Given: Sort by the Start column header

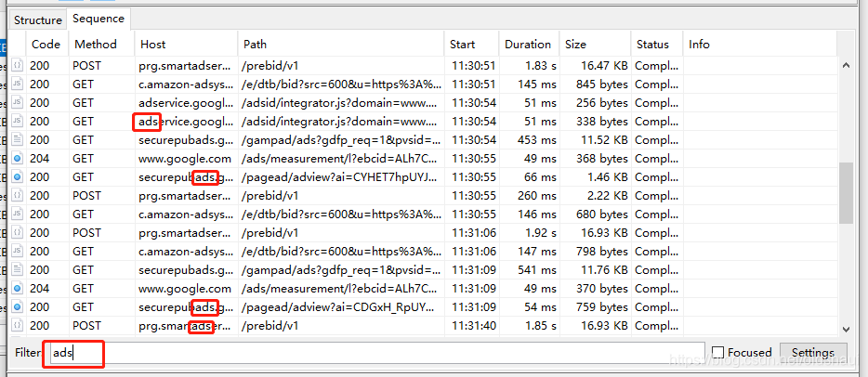Looking at the screenshot, I should click(471, 45).
